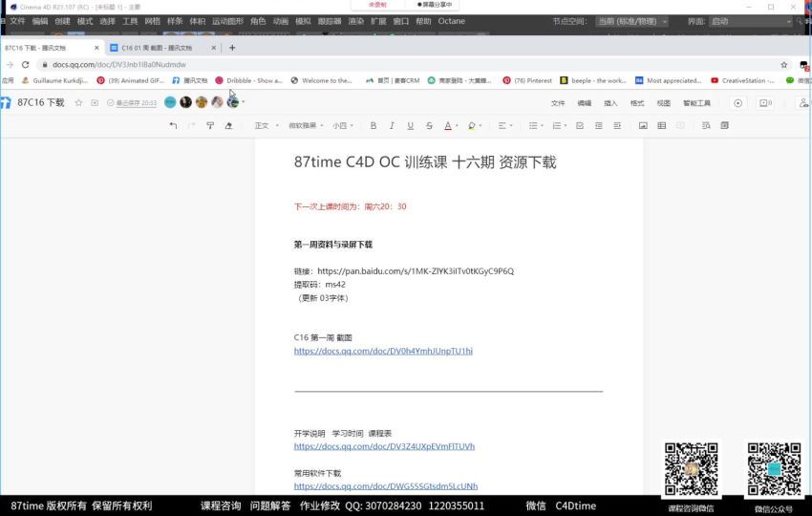Open the 微软雅黑 font family dropdown
The height and width of the screenshot is (516, 812).
306,125
